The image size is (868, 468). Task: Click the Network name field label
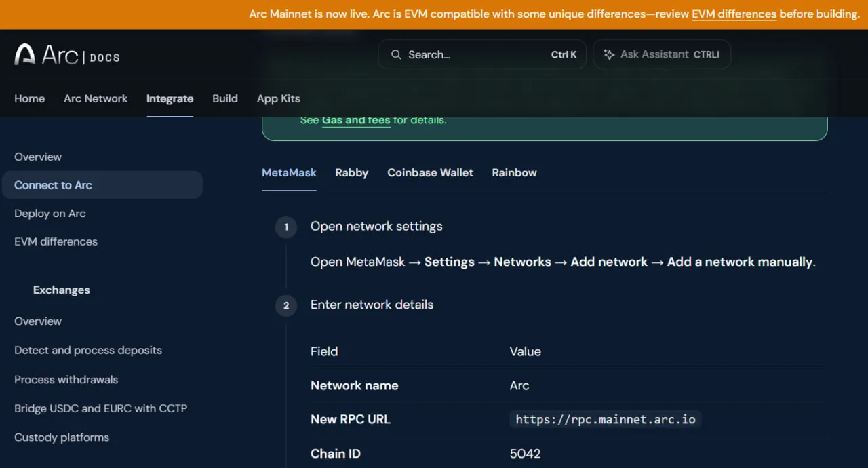click(x=355, y=385)
